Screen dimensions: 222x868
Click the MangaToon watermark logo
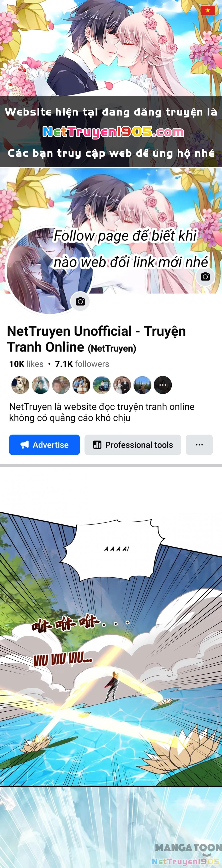[x=188, y=848]
